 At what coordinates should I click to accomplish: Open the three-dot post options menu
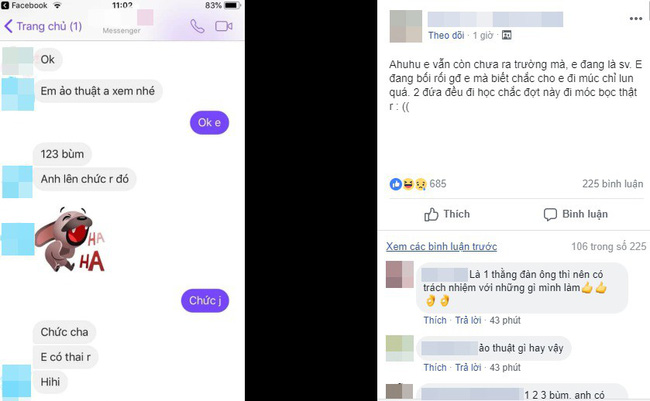tap(635, 19)
